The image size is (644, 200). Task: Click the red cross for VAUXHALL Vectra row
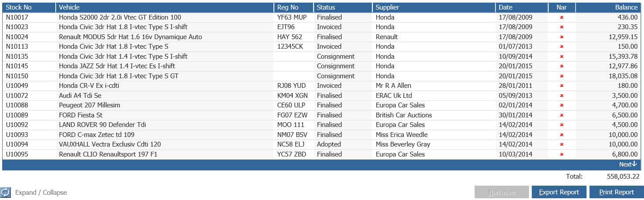pyautogui.click(x=562, y=144)
